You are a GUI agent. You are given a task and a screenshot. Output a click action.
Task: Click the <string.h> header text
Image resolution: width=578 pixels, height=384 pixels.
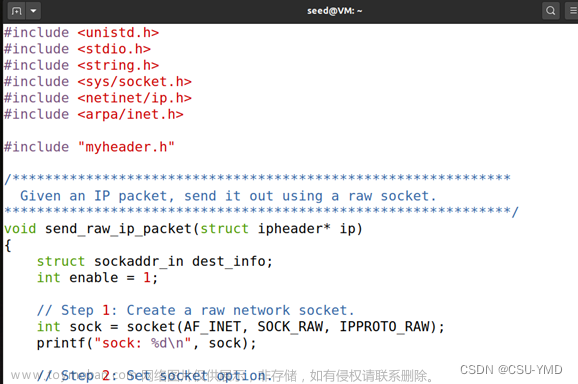pos(118,66)
